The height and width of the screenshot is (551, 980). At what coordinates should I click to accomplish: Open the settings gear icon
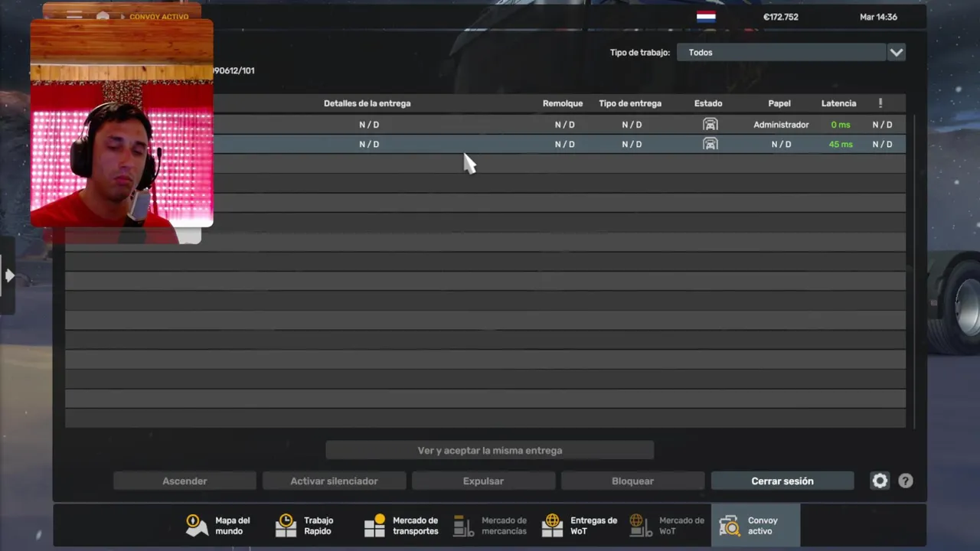[880, 481]
